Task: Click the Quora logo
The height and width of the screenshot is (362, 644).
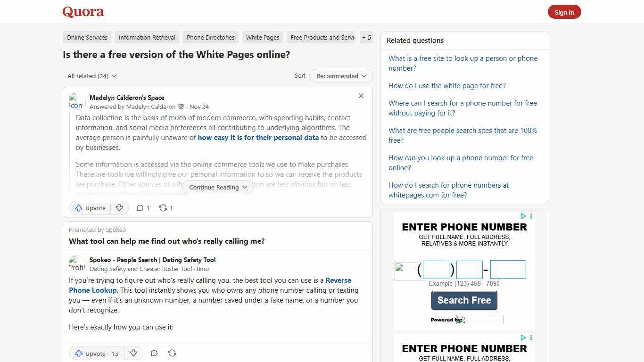Action: pyautogui.click(x=83, y=12)
